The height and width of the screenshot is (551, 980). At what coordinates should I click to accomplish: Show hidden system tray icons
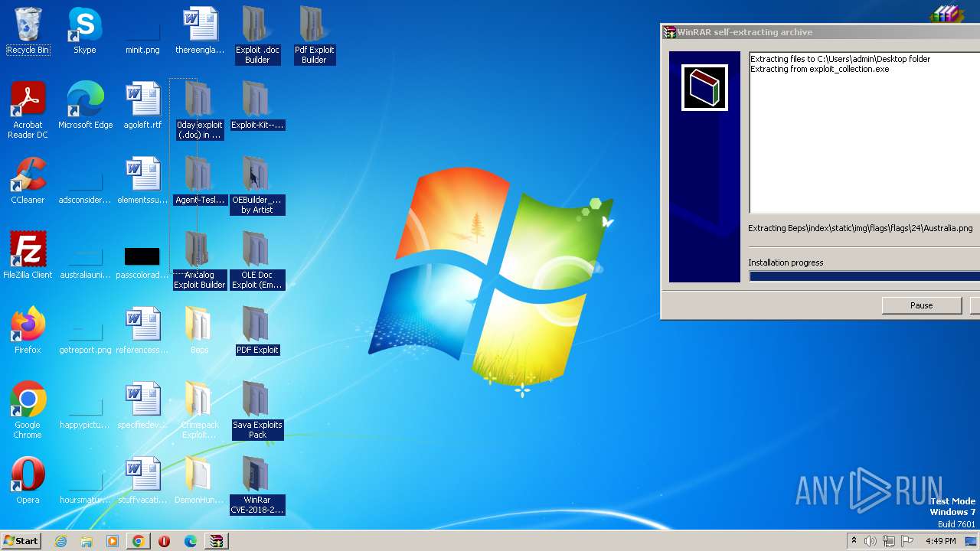(854, 541)
